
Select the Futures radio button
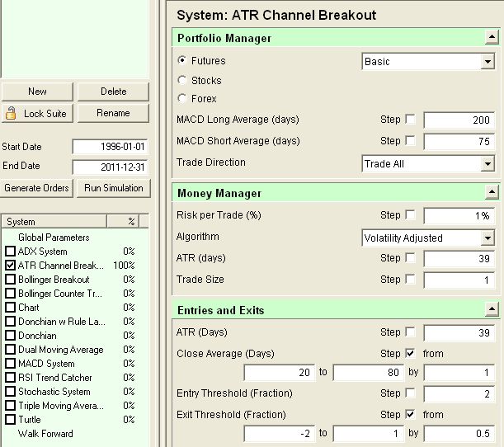click(182, 60)
